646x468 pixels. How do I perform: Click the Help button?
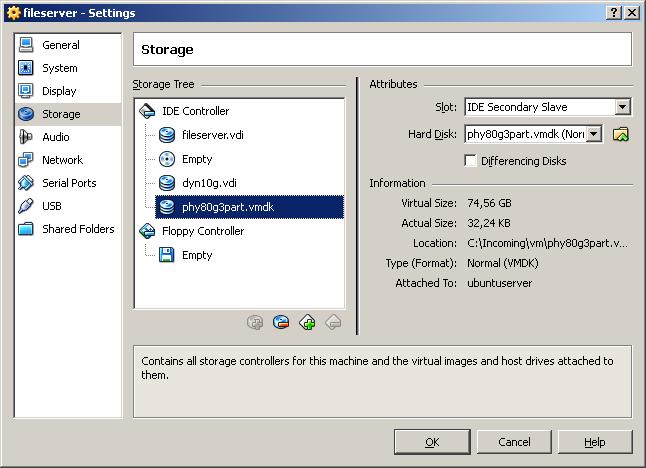coord(595,442)
